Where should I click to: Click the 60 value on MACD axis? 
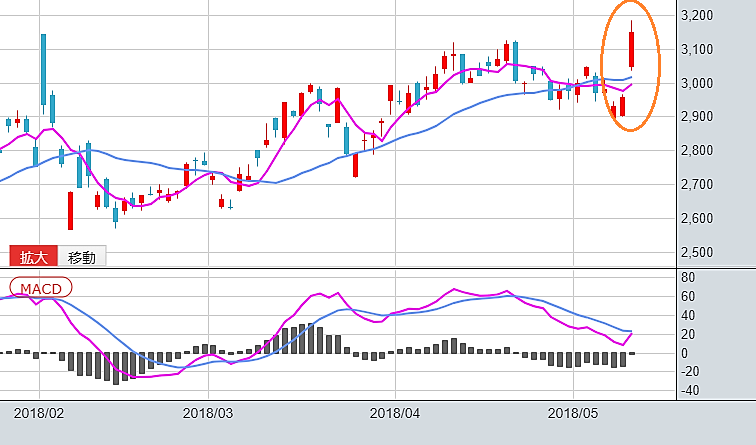(x=688, y=296)
